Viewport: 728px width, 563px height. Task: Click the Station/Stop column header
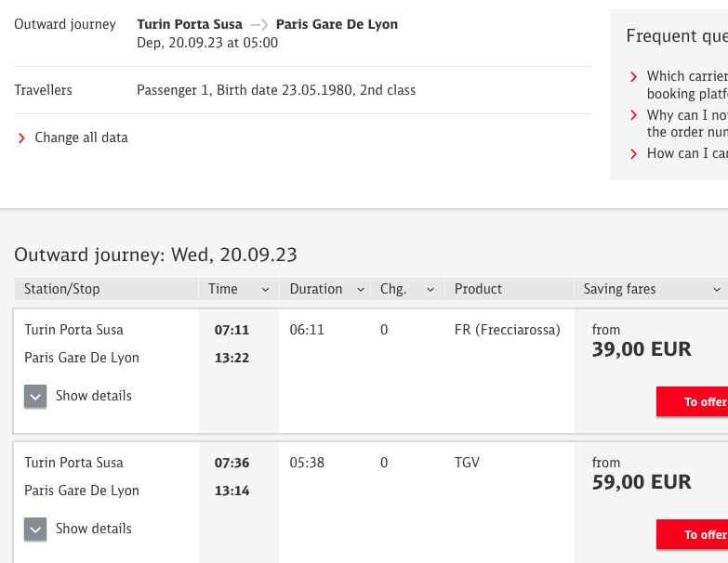(x=62, y=289)
